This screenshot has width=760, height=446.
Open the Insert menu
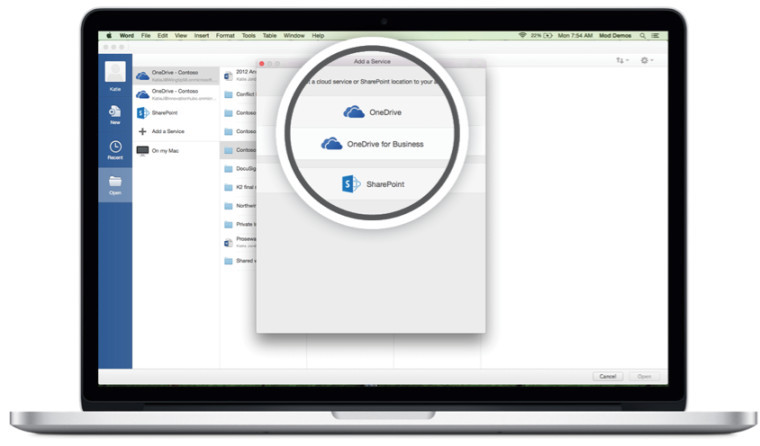[202, 35]
